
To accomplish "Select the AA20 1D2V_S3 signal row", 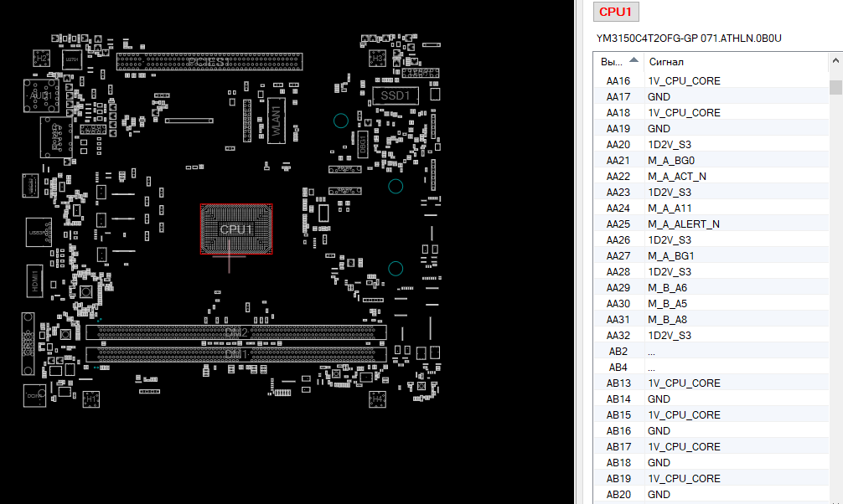I will coord(669,145).
